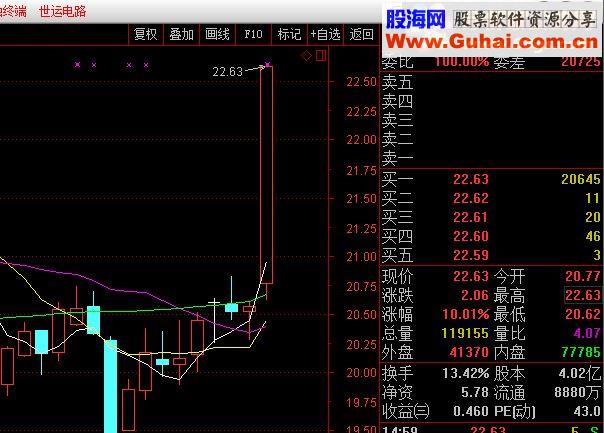Click the 收益(三) value 0.460

click(x=471, y=411)
